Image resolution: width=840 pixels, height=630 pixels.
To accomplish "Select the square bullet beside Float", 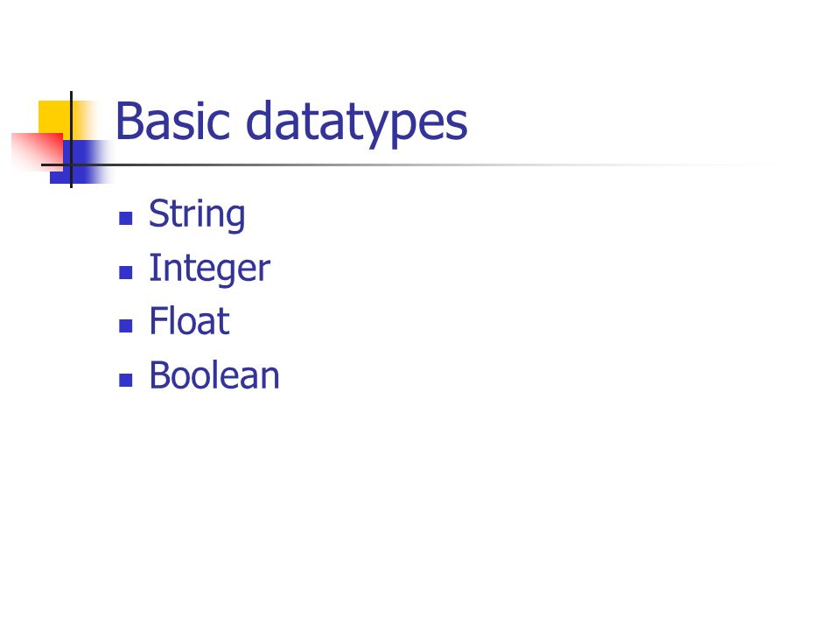I will point(125,325).
